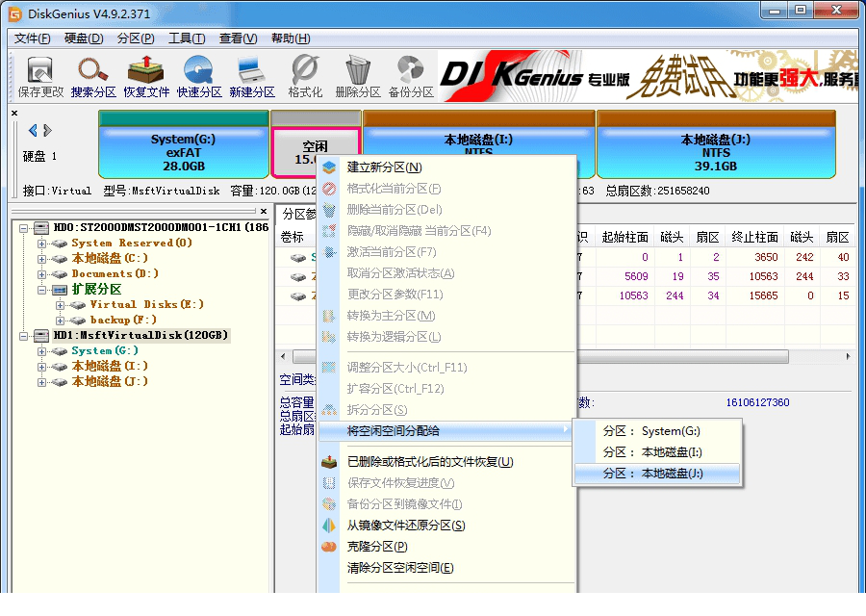Click the Delete Partition (删除分区) toolbar icon

[358, 77]
